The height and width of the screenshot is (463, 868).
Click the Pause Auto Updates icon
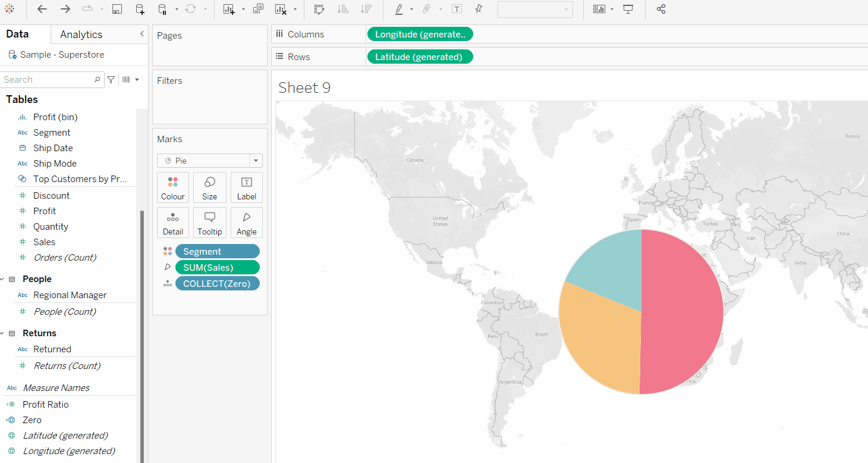pos(162,9)
